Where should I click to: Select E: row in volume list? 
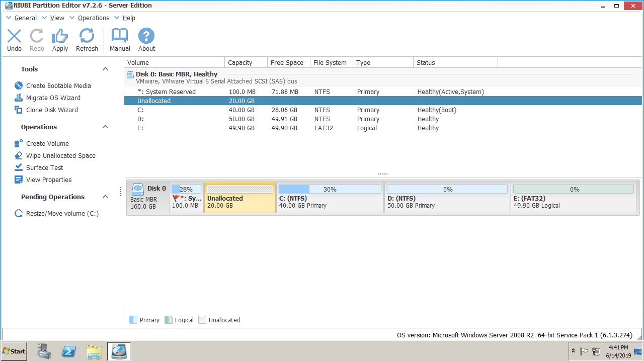point(140,128)
